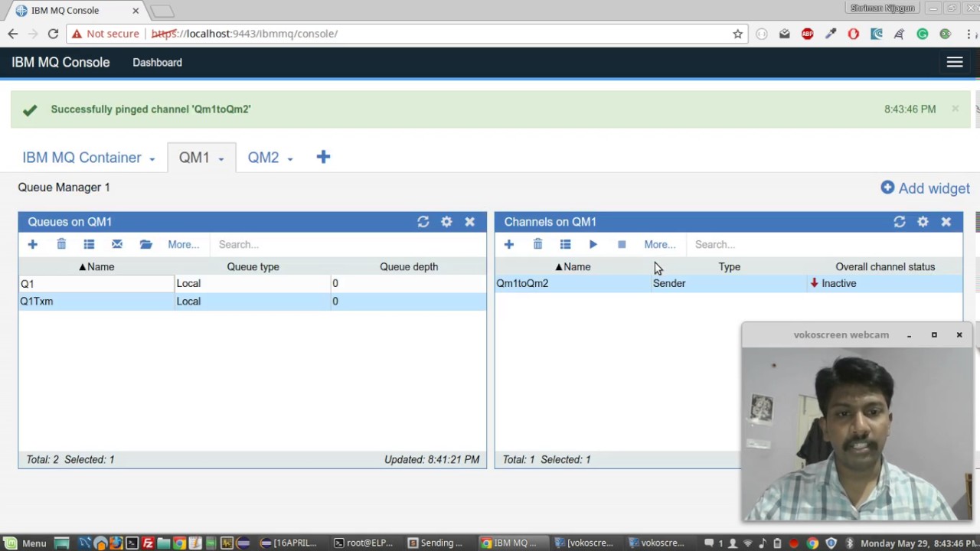Screen dimensions: 980x551
Task: Sort queues by Queue depth column
Action: click(409, 267)
